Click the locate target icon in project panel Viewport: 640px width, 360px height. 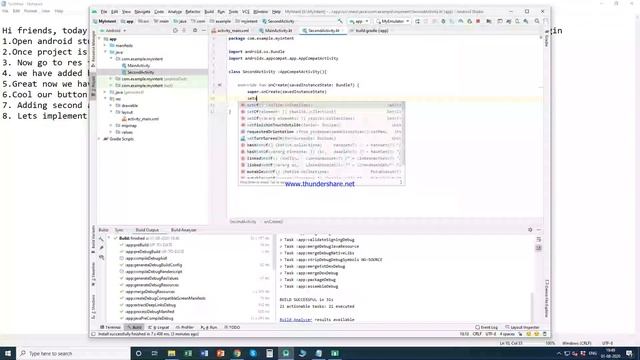point(175,31)
